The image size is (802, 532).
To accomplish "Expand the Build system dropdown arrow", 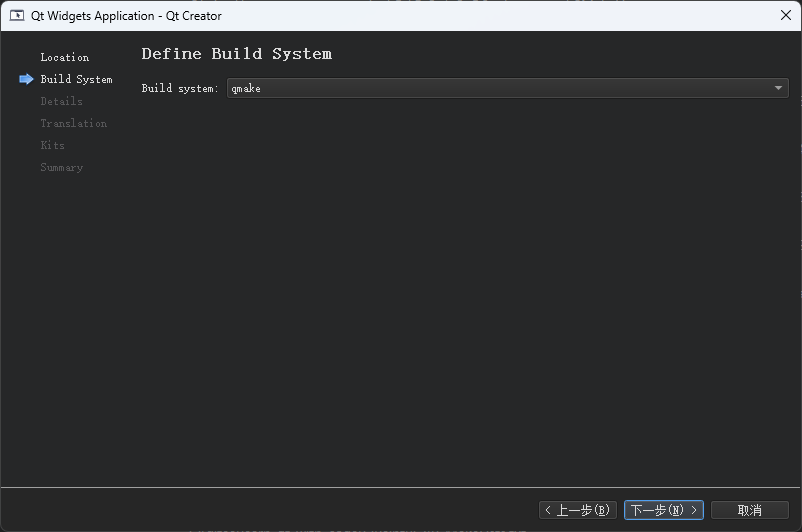I will point(778,88).
